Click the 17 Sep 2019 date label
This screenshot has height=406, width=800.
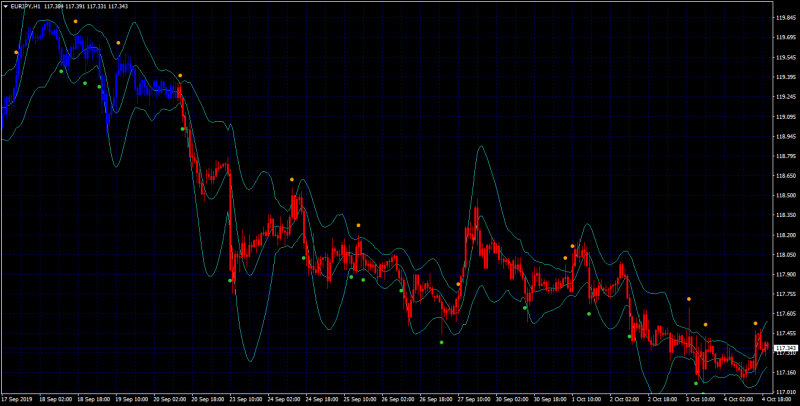(x=17, y=398)
